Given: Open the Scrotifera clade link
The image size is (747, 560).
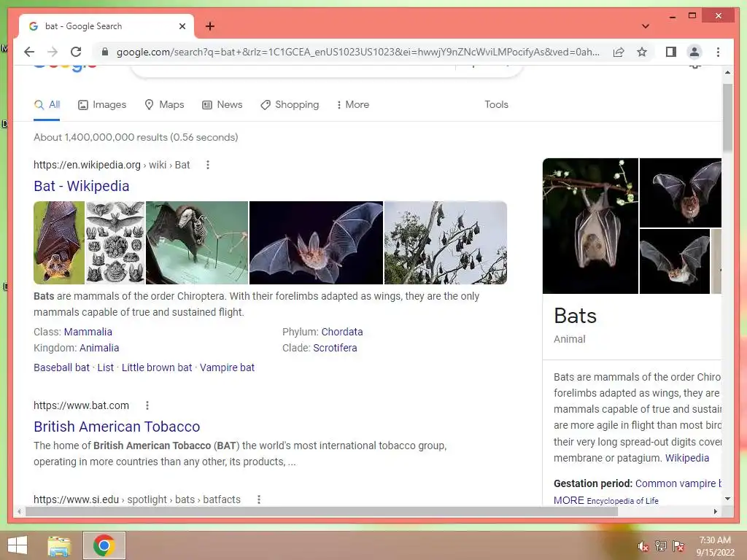Looking at the screenshot, I should point(335,348).
